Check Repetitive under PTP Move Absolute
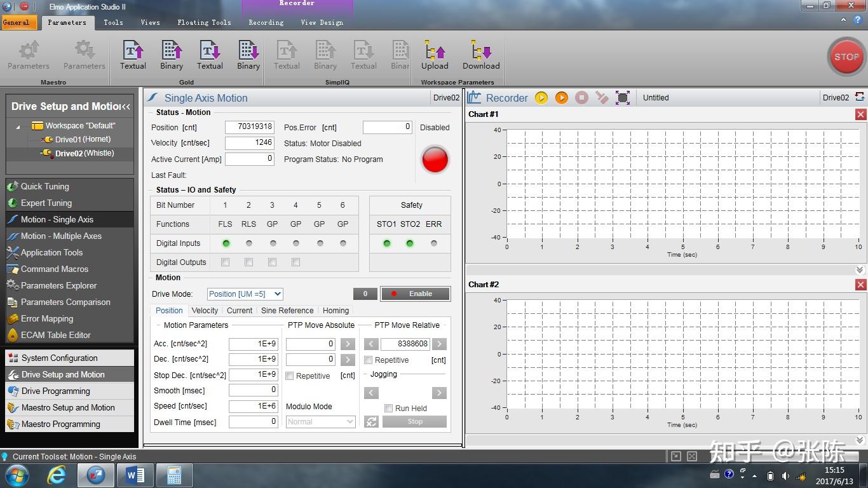The image size is (868, 488). [290, 376]
